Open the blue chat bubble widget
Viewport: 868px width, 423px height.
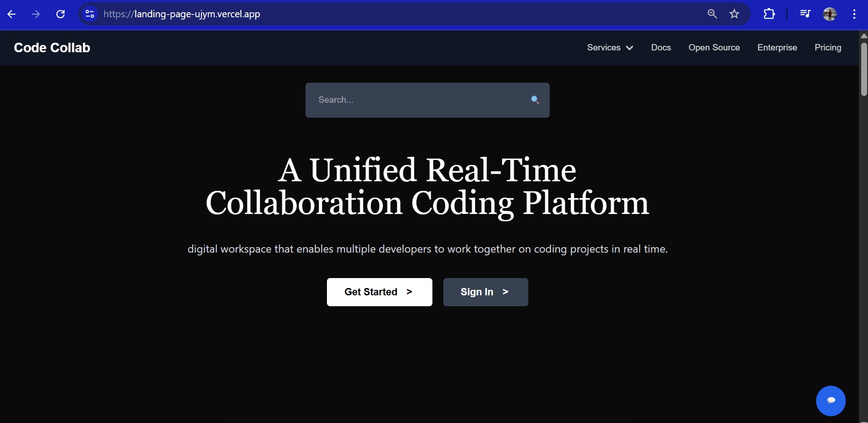(831, 401)
